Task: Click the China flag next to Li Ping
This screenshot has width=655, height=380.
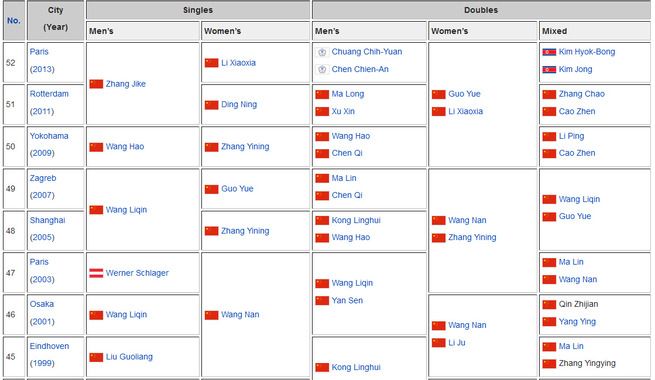Action: (549, 137)
